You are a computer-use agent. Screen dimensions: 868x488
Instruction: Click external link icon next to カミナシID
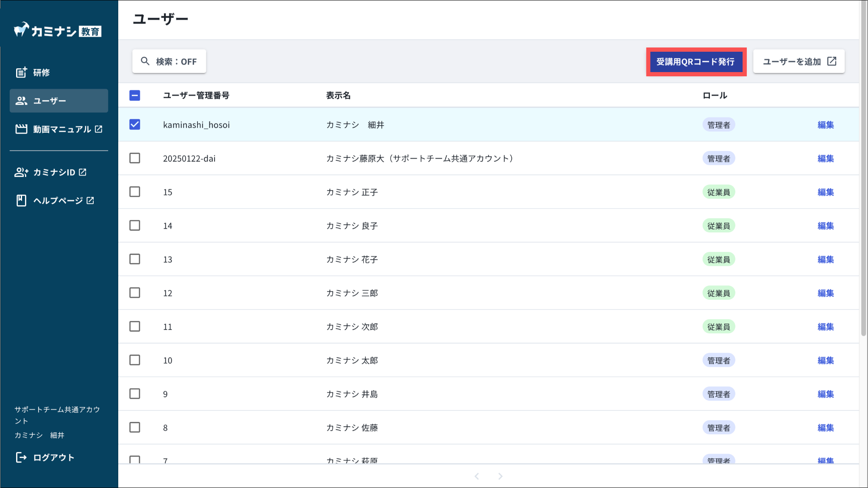(x=83, y=172)
